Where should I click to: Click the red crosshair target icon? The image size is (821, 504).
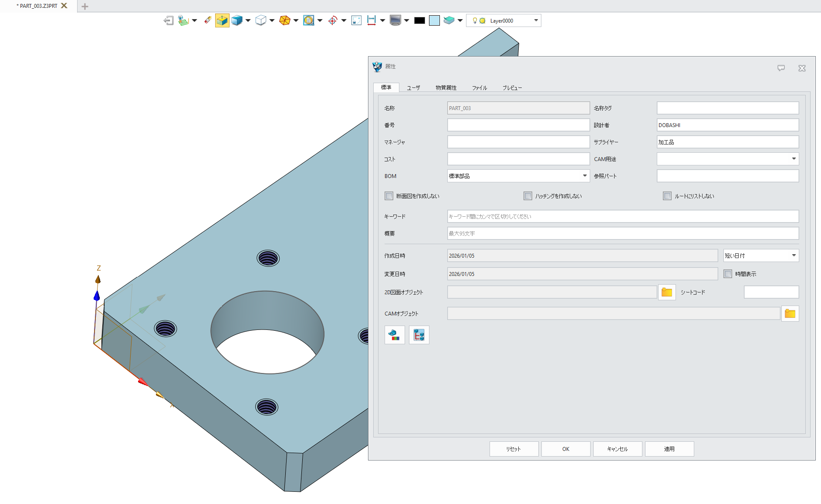[x=332, y=20]
